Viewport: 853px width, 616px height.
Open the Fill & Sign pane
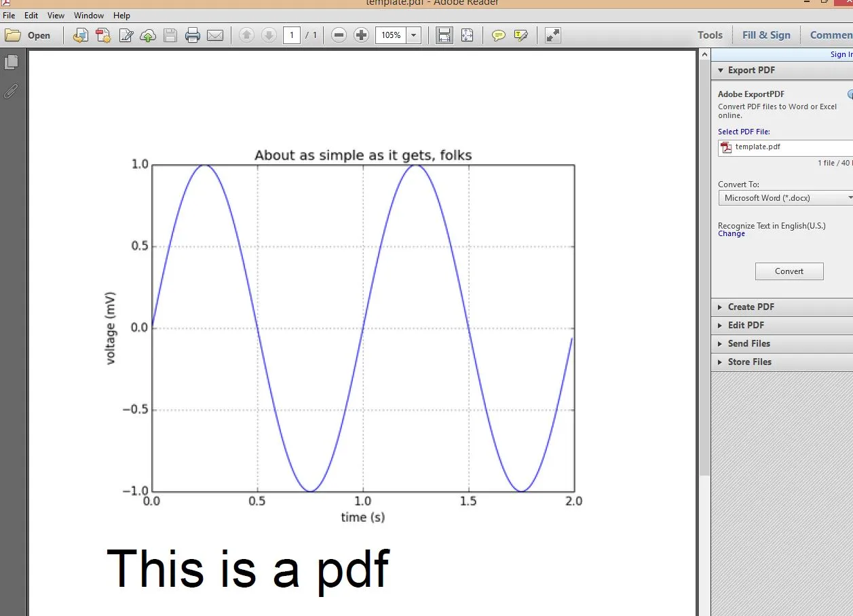click(x=766, y=35)
